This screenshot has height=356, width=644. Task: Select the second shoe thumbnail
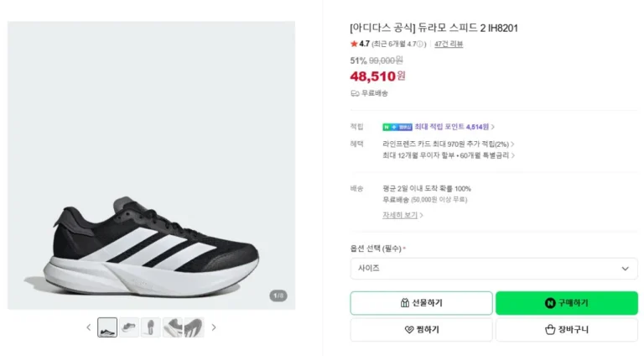(129, 327)
